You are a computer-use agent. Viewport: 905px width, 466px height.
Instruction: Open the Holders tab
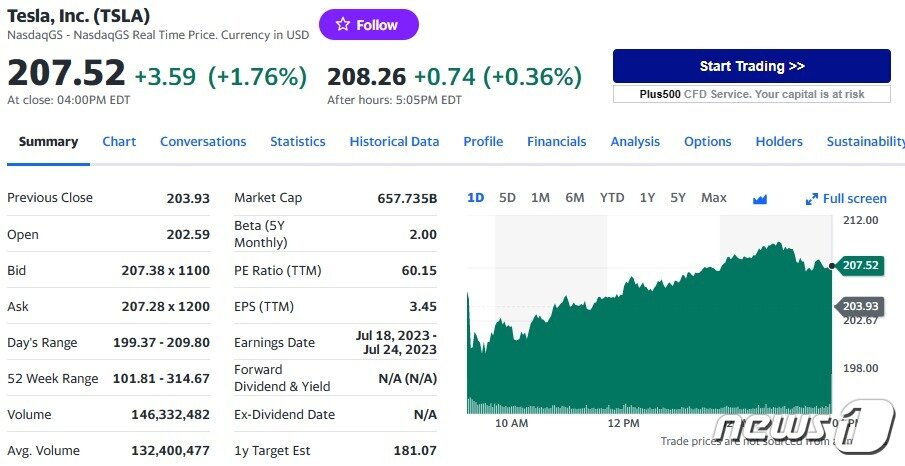tap(779, 141)
